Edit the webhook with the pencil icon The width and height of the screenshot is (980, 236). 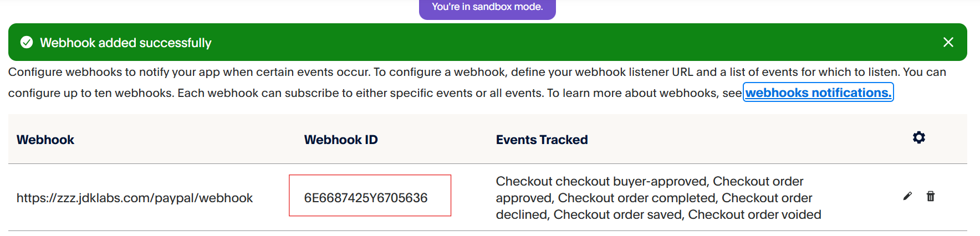pyautogui.click(x=907, y=196)
